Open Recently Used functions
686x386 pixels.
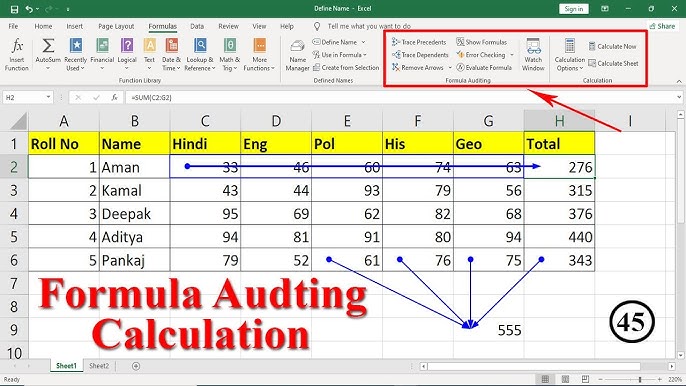tap(75, 54)
